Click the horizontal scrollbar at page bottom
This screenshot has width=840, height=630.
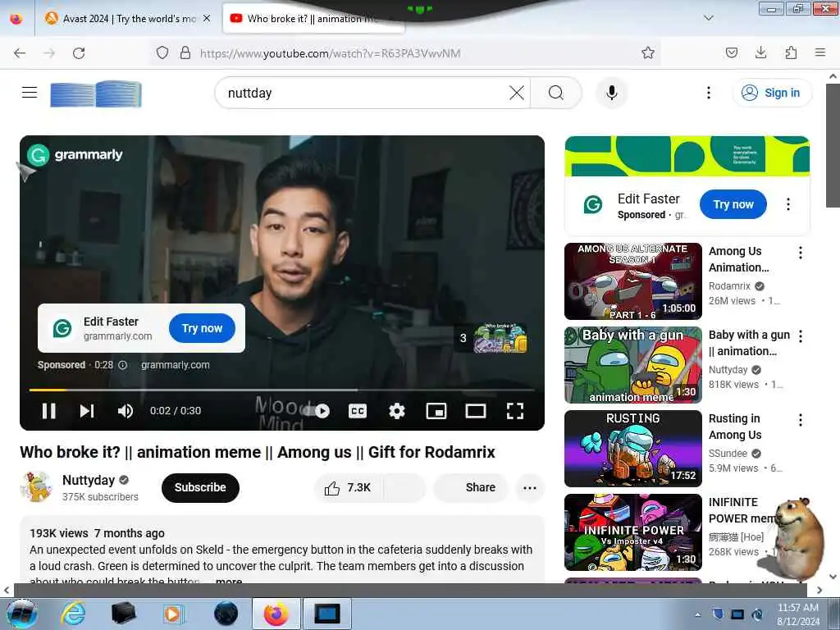tap(410, 590)
